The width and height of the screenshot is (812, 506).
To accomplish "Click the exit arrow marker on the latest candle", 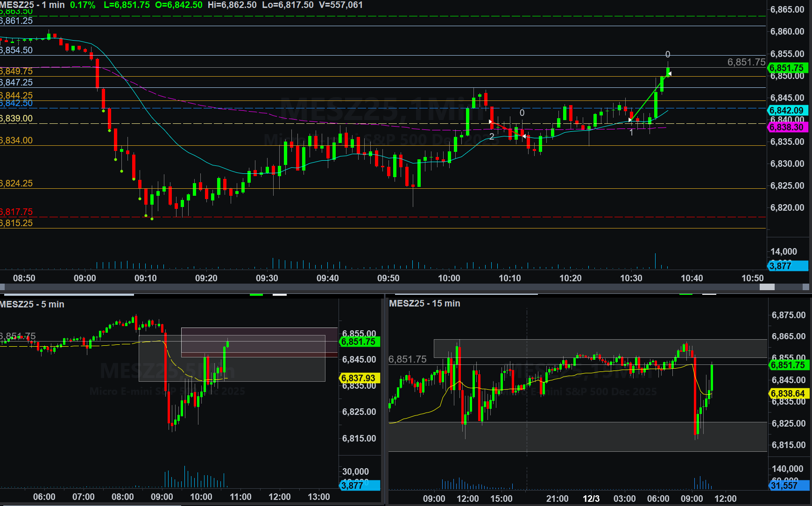I will click(x=670, y=74).
